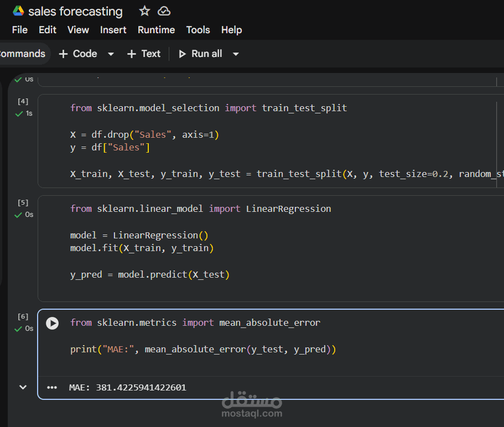Star the sales forecasting notebook

(144, 11)
